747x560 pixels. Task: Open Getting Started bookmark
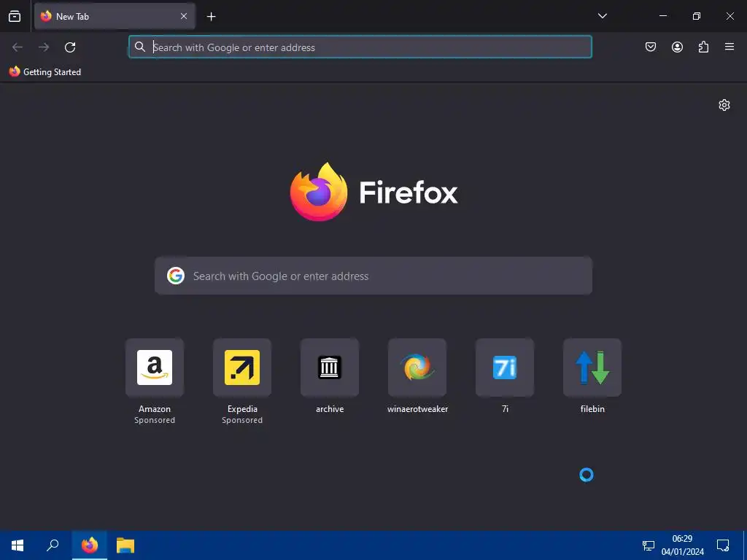(x=45, y=72)
